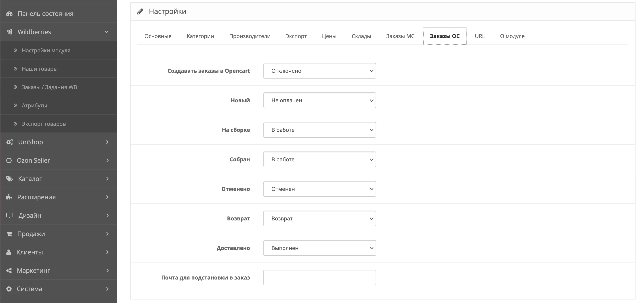Image resolution: width=644 pixels, height=303 pixels.
Task: Expand the Расширения chevron
Action: (x=108, y=197)
